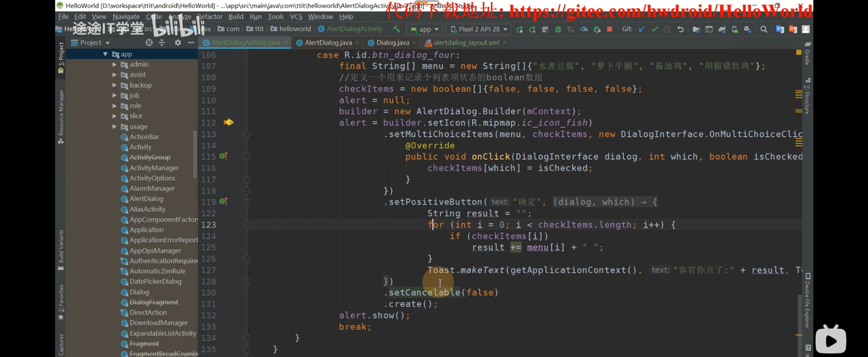Open the Device File Explorer side tab

point(807,299)
